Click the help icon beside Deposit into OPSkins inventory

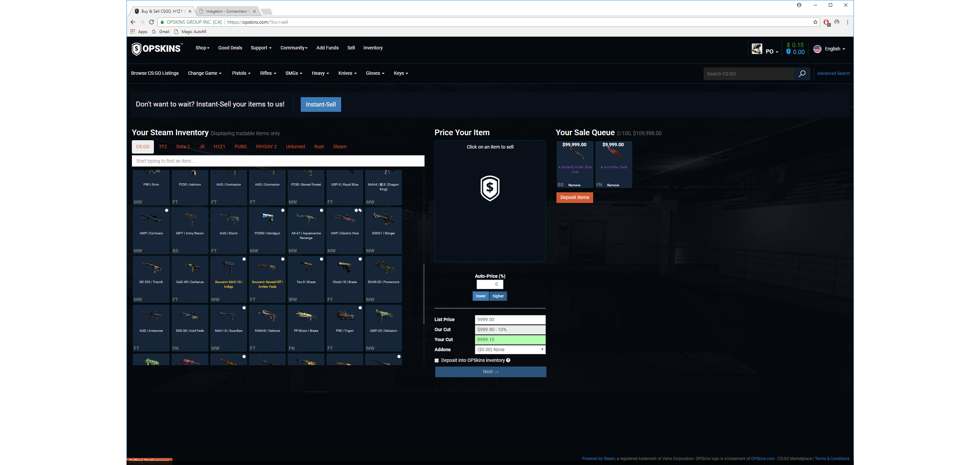(x=508, y=361)
